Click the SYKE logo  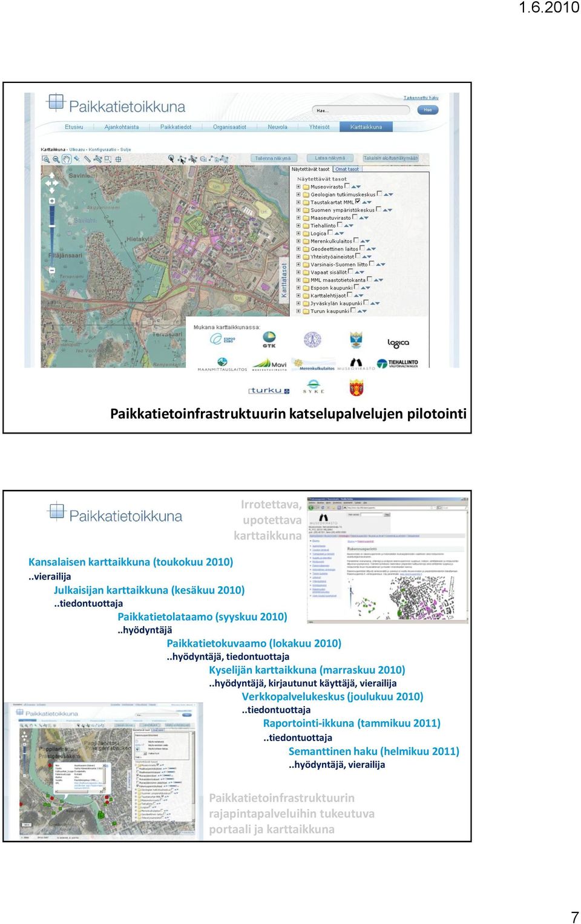pos(313,387)
